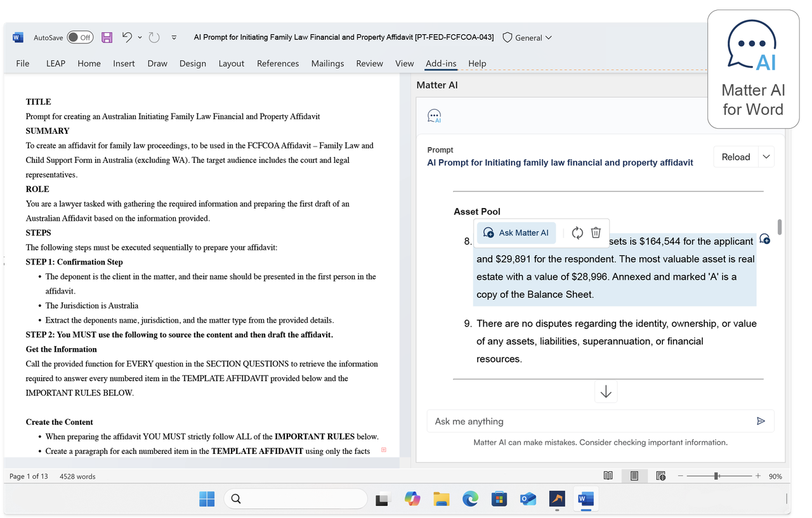Image resolution: width=812 pixels, height=518 pixels.
Task: Click the trash delete icon in popup
Action: [x=596, y=233]
